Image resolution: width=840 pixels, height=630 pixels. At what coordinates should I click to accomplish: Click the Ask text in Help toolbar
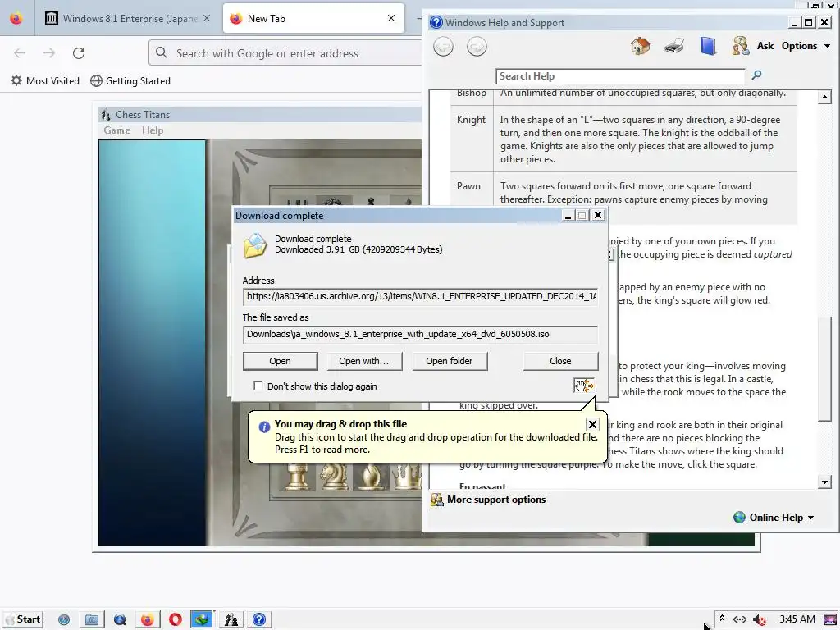765,46
